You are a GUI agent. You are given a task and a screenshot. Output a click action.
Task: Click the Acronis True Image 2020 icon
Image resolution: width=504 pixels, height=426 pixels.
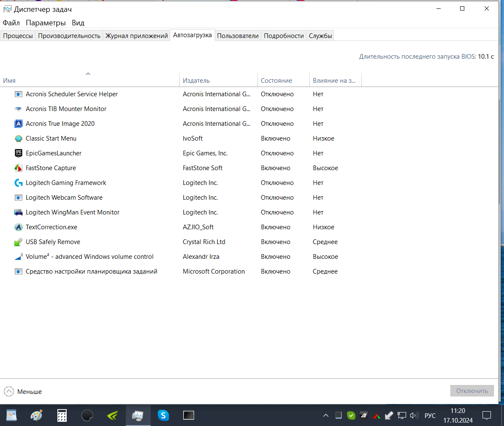pos(18,124)
